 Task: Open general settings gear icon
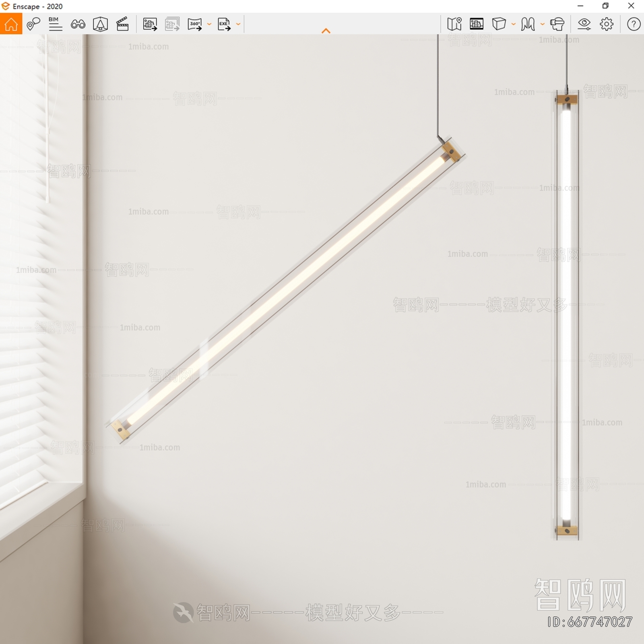tap(607, 24)
